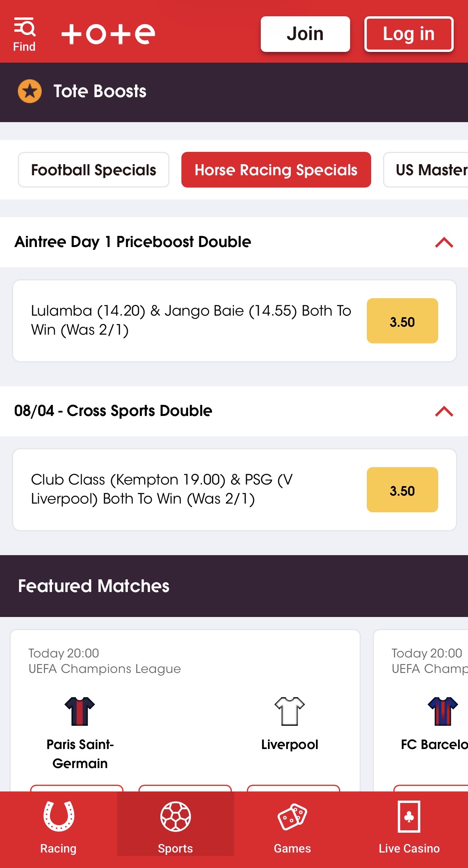The image size is (468, 868).
Task: Select the Racing horseshoe icon
Action: tap(58, 815)
